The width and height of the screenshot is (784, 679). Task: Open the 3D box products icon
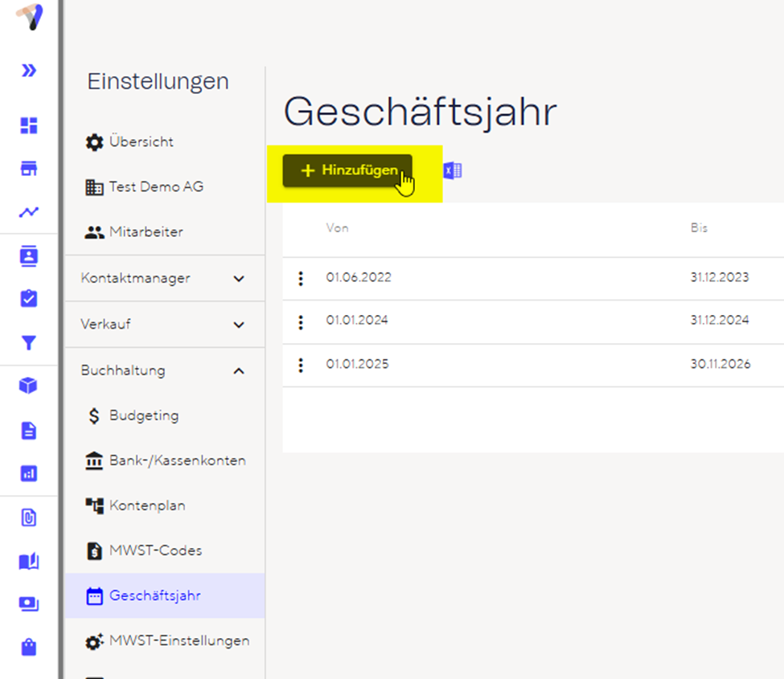pyautogui.click(x=29, y=386)
